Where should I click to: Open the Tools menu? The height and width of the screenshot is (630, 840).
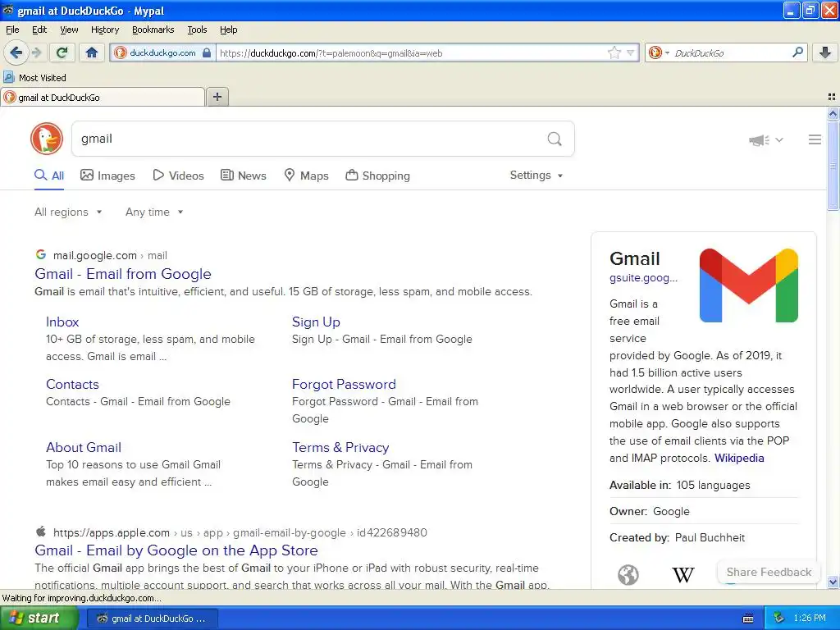click(x=197, y=30)
